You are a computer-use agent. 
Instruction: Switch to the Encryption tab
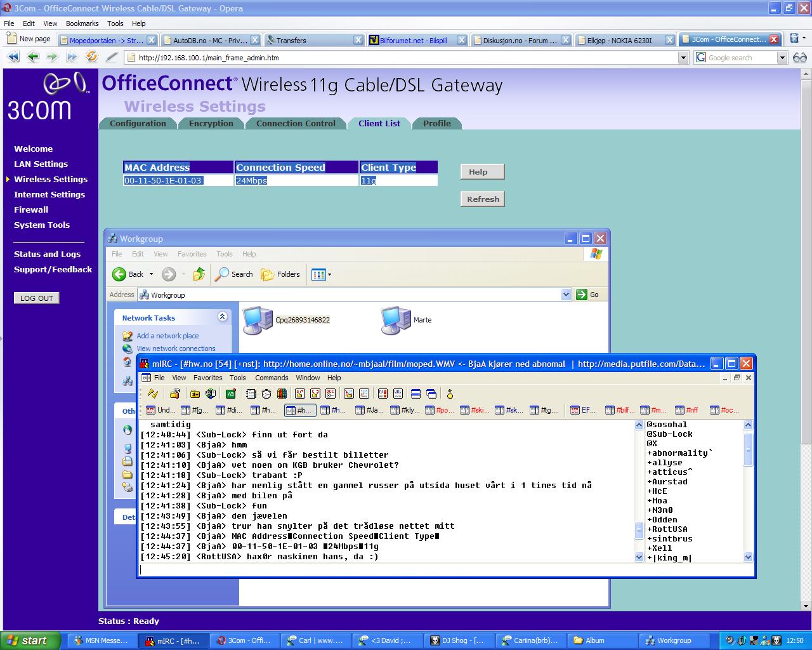point(211,124)
